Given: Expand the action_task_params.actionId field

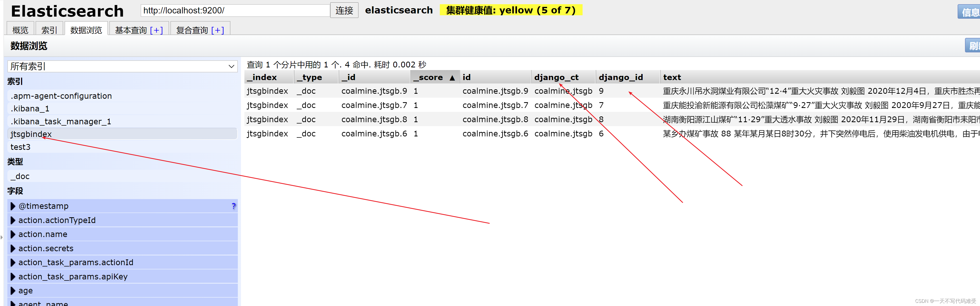Looking at the screenshot, I should 122,262.
